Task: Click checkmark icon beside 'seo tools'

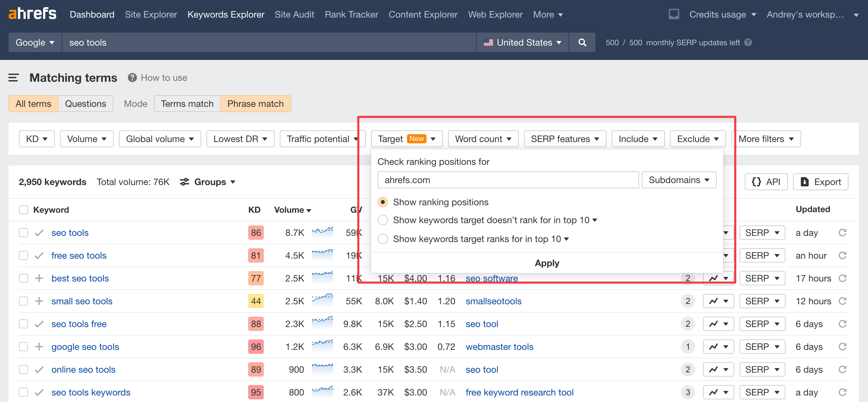Action: 39,233
